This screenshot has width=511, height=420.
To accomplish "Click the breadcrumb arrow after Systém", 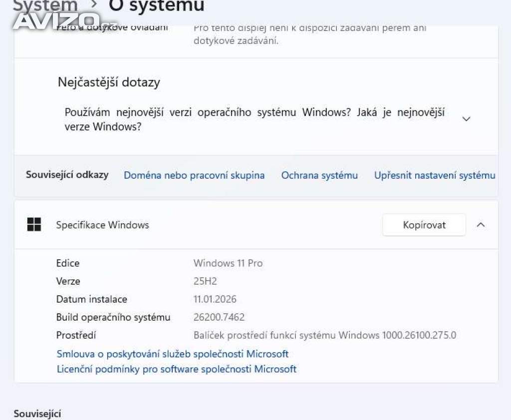I will 94,4.
